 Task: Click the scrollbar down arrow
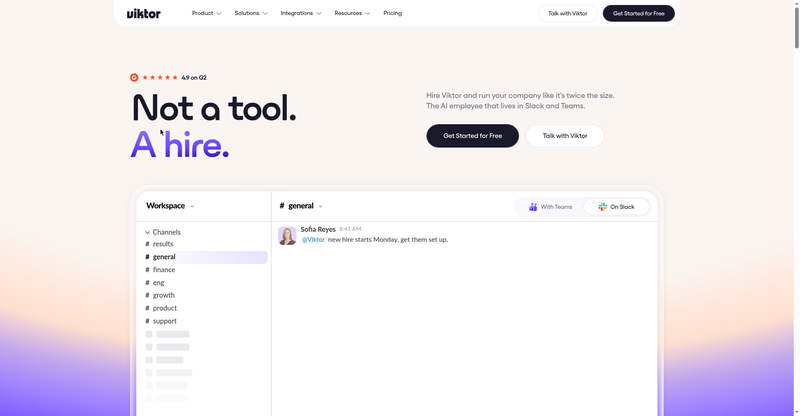[796, 412]
